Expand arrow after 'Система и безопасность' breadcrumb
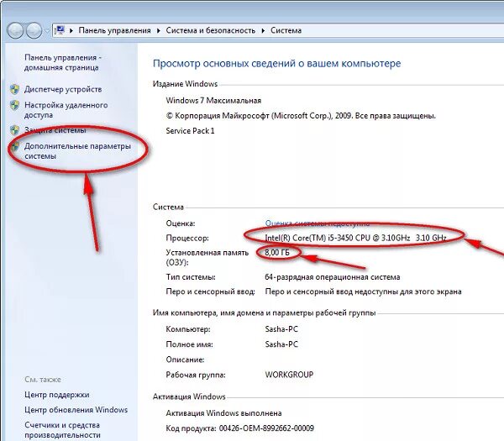This screenshot has height=441, width=504. [x=263, y=30]
